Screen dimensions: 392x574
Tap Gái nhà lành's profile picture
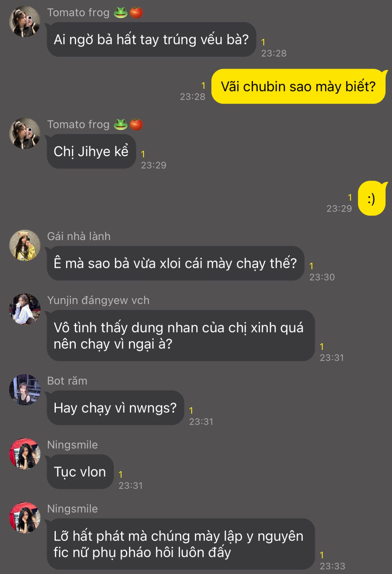(x=25, y=245)
